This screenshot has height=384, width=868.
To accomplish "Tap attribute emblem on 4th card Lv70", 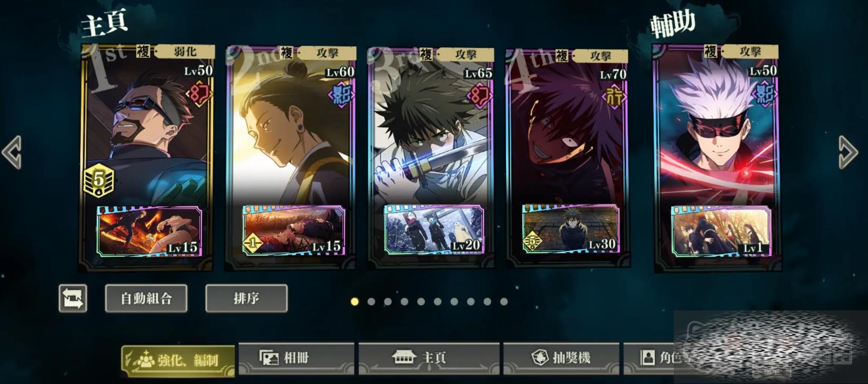I will click(x=614, y=96).
